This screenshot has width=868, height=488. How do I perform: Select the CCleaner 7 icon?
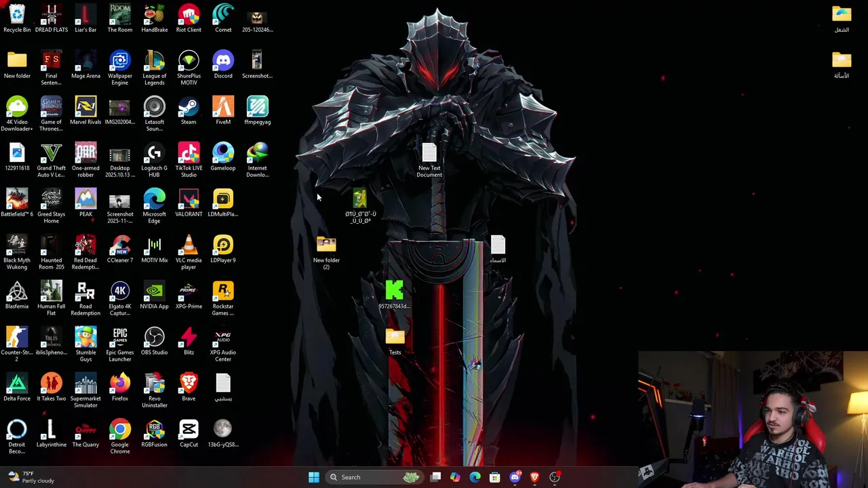(120, 249)
